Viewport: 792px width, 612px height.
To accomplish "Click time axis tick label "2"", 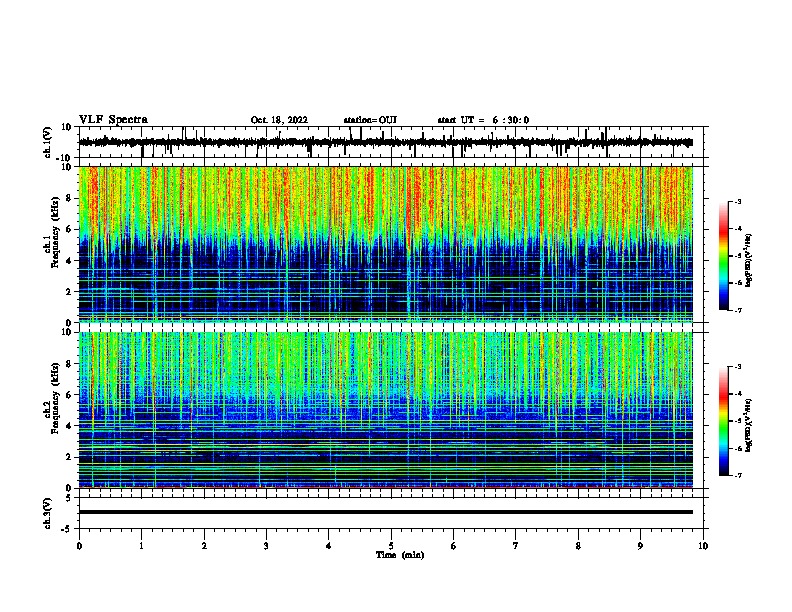I will 204,546.
